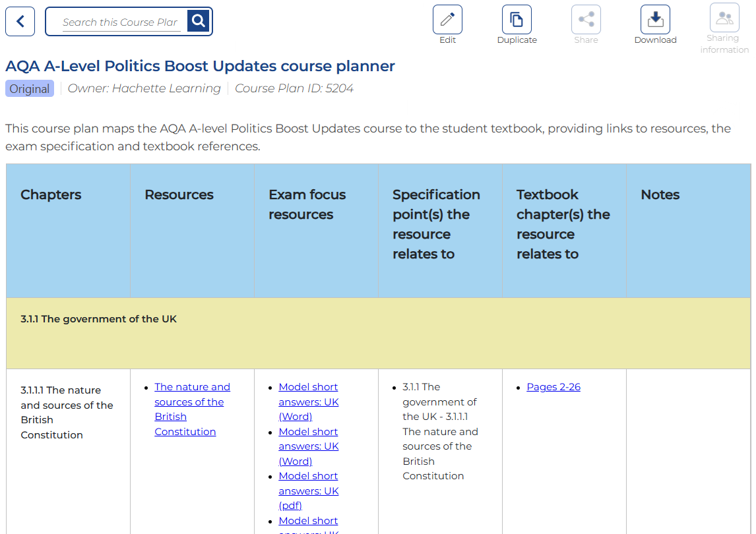Open Sharing information
This screenshot has height=534, width=756.
[724, 18]
